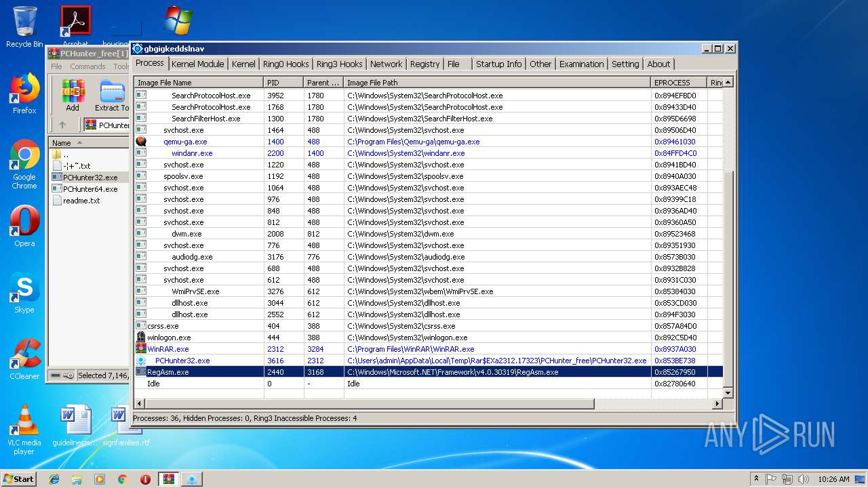Click the qemu-ga.exe process icon
868x488 pixels.
tap(141, 142)
